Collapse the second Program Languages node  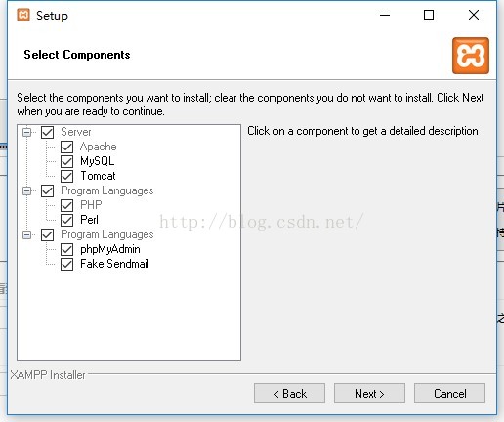point(27,234)
